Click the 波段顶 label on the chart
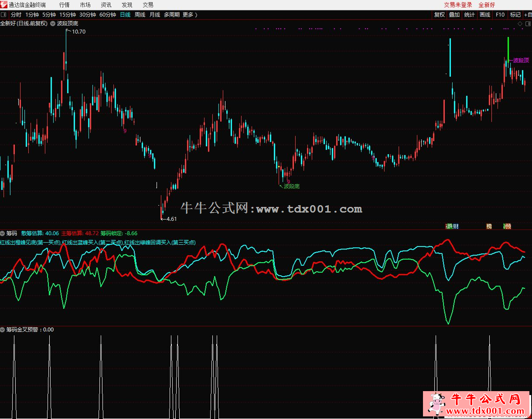 click(x=521, y=61)
